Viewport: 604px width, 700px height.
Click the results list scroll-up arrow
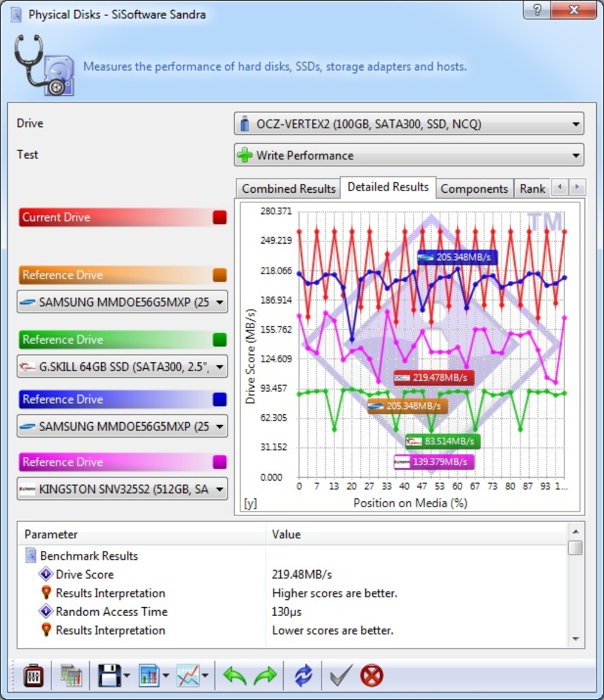coord(575,531)
